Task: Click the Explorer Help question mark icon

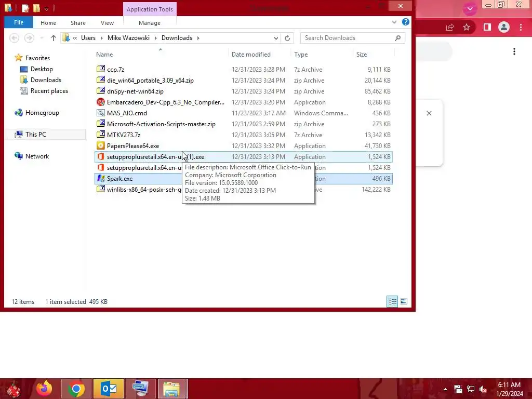Action: [405, 22]
